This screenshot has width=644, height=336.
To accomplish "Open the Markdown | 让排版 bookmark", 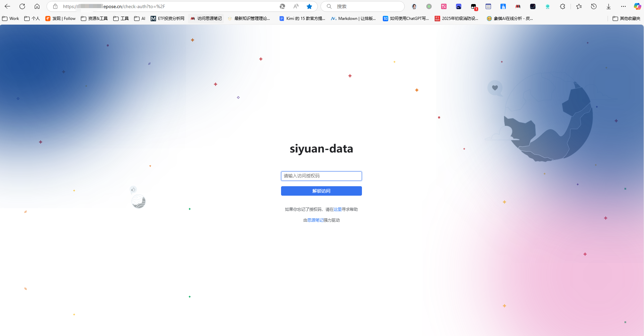I will tap(354, 19).
